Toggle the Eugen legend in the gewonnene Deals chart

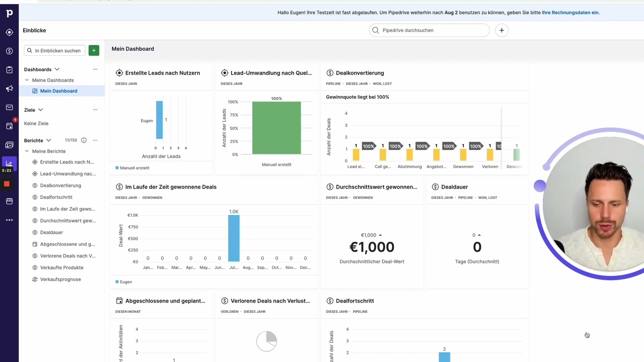tap(123, 282)
